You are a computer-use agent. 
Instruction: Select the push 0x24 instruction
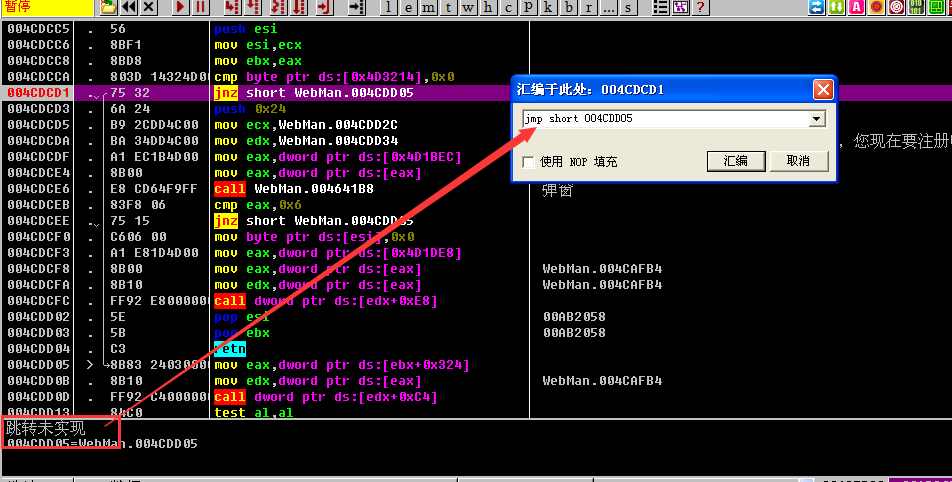point(250,109)
